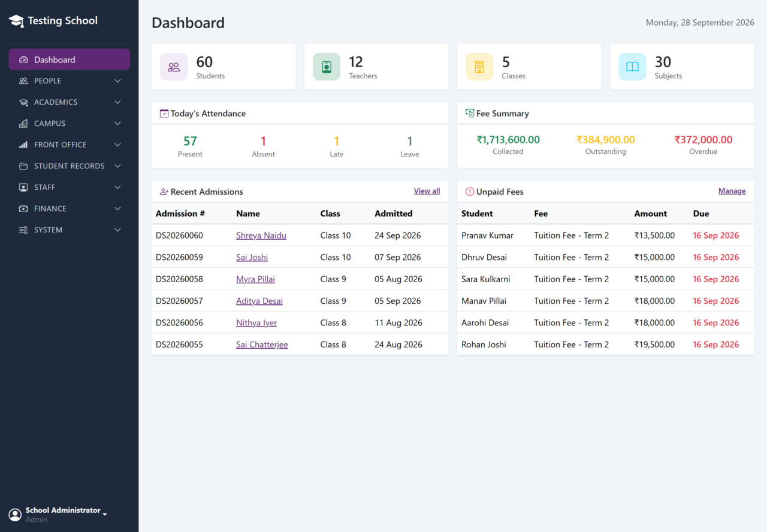The width and height of the screenshot is (767, 532).
Task: Click admission number DS20260060
Action: [x=179, y=235]
